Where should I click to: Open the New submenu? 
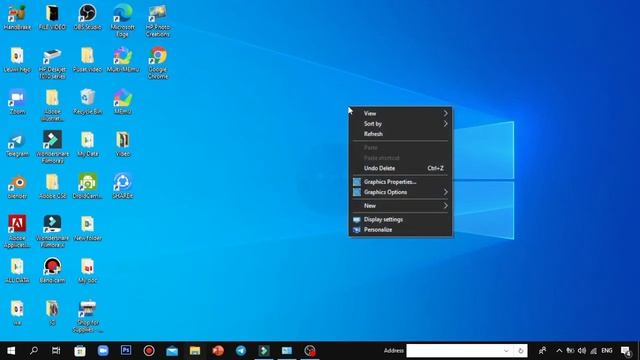400,205
